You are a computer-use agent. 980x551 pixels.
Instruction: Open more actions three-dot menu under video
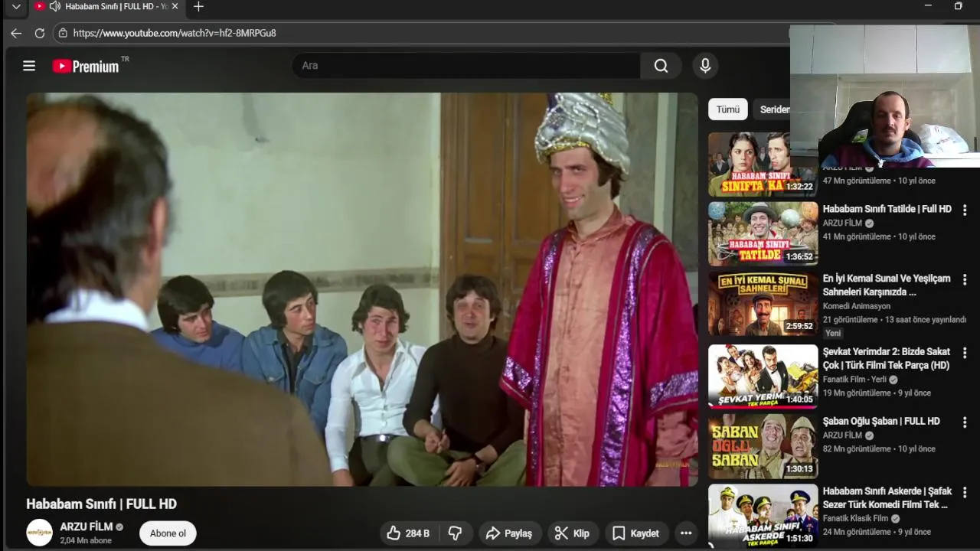(686, 533)
